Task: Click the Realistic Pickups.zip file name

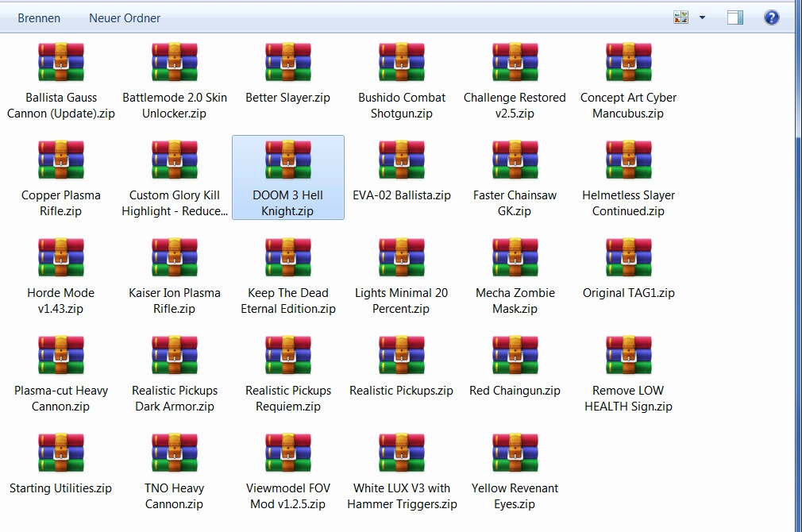Action: coord(402,391)
